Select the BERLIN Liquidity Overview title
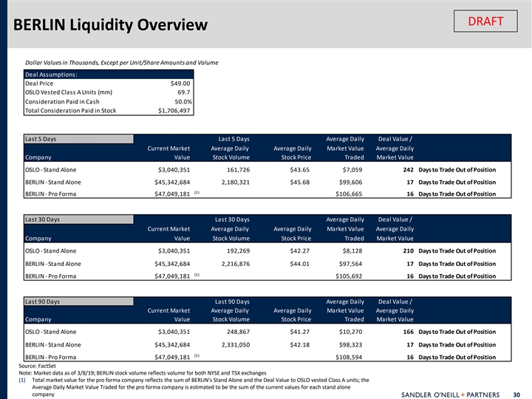This screenshot has height=399, width=532. (x=109, y=26)
